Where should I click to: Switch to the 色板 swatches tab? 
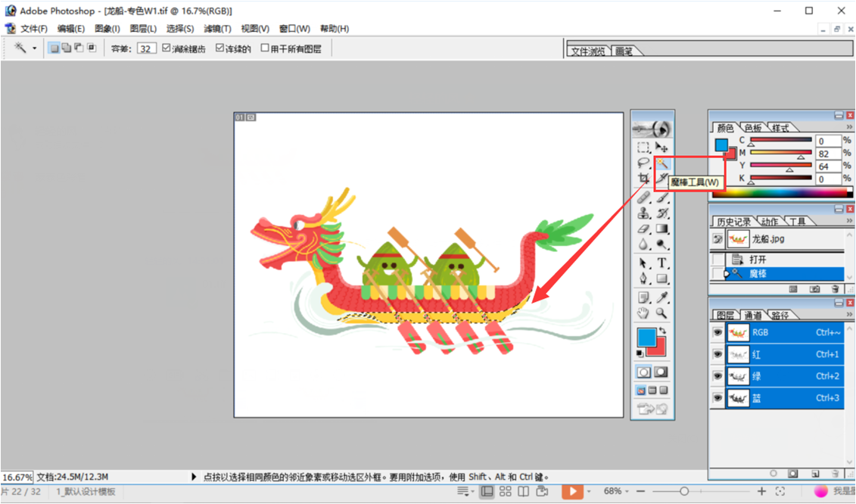tap(753, 128)
